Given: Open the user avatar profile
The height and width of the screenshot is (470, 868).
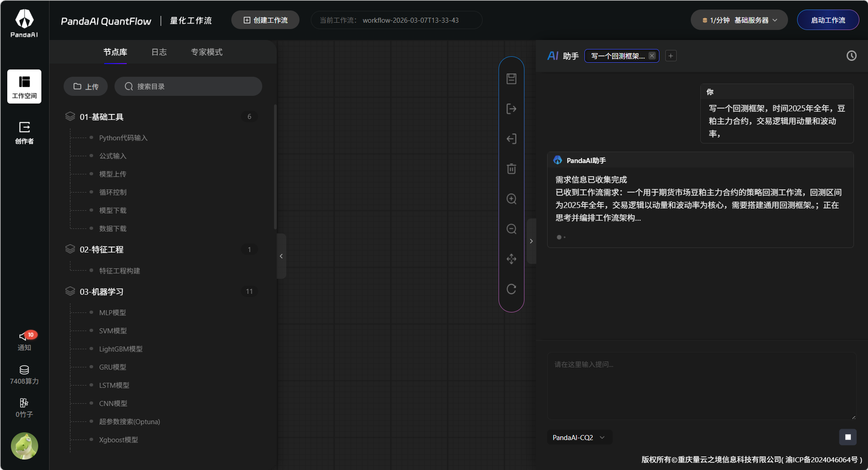Looking at the screenshot, I should tap(25, 446).
